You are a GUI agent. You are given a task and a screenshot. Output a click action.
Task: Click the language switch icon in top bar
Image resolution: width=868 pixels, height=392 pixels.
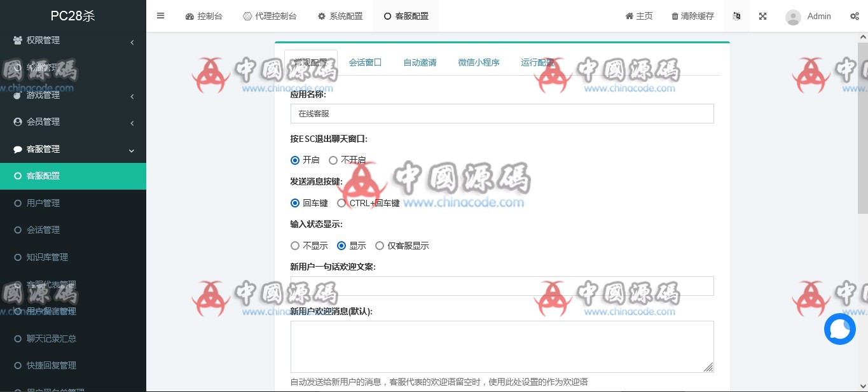[736, 16]
